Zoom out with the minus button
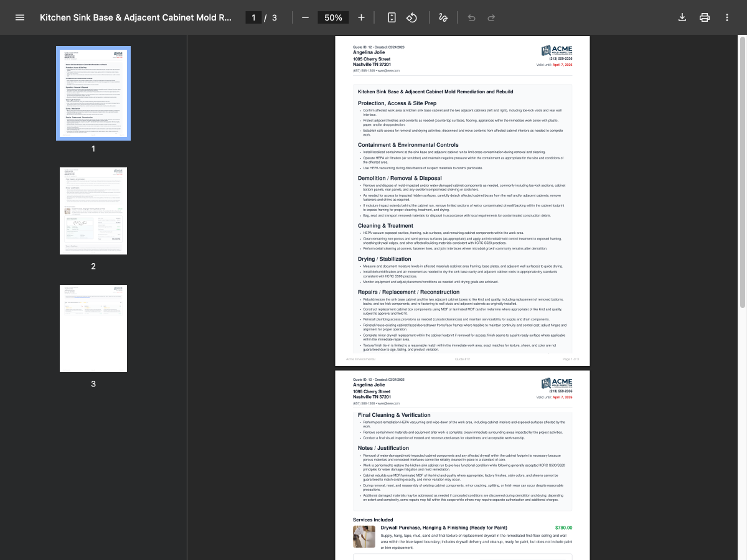The image size is (747, 560). point(305,17)
